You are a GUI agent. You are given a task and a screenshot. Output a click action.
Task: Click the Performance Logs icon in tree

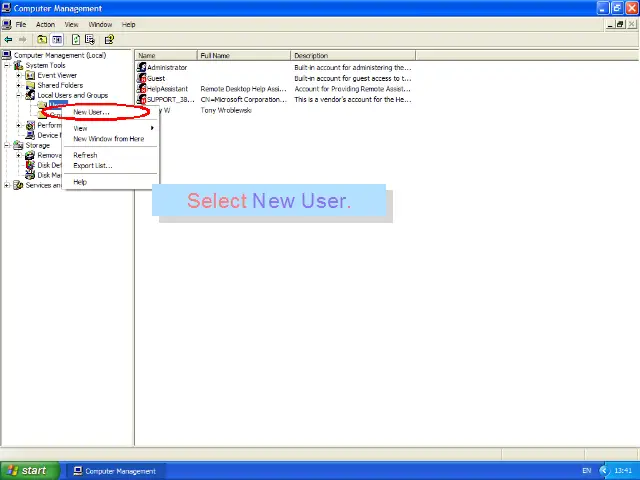pos(30,125)
